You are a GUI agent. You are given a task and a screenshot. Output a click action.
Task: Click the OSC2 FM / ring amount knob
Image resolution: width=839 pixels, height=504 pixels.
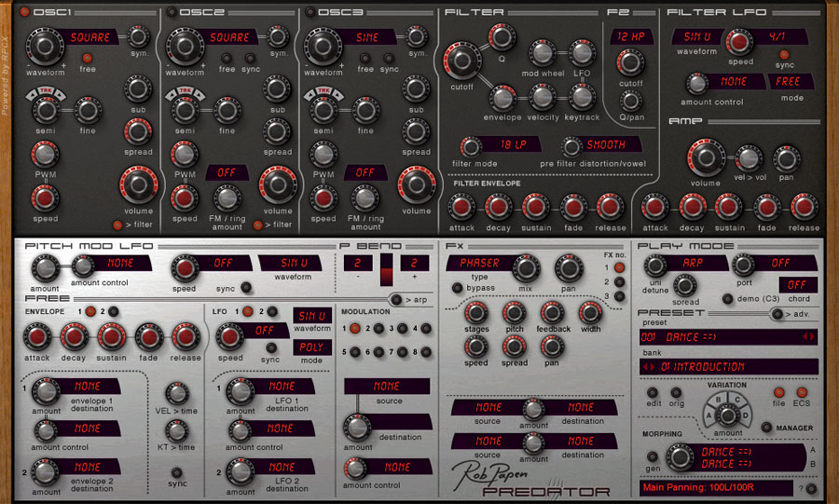[227, 198]
